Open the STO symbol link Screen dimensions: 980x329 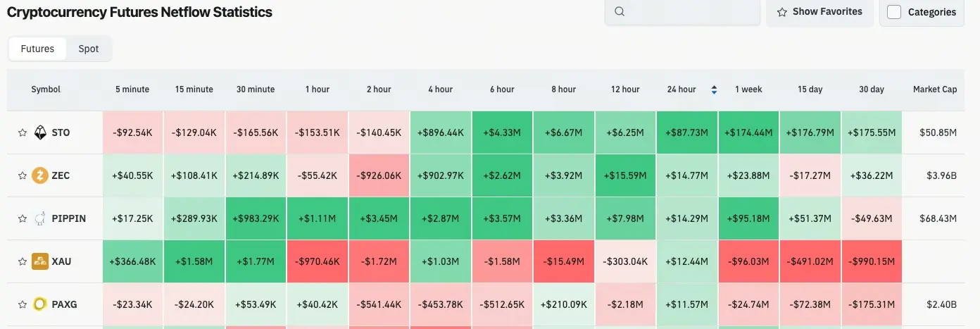click(61, 132)
